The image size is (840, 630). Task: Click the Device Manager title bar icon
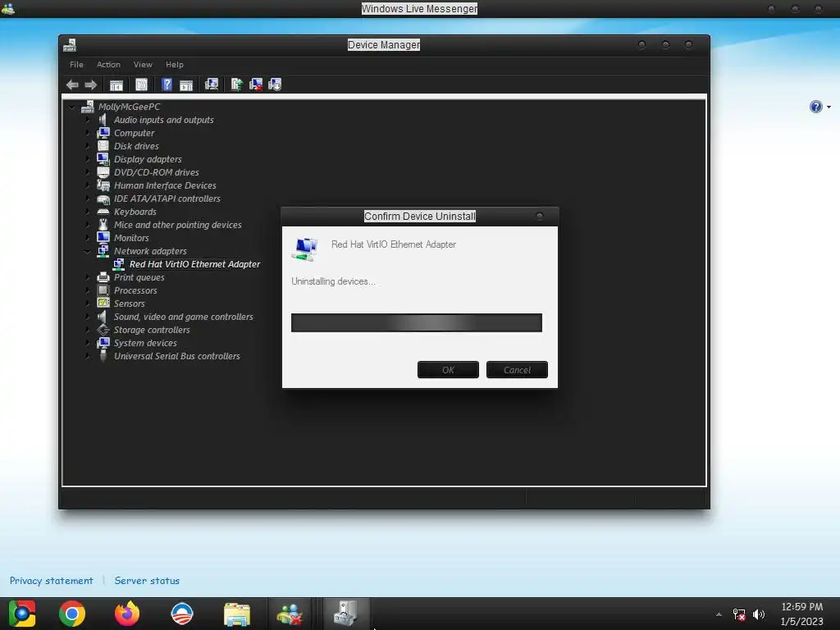pyautogui.click(x=70, y=45)
